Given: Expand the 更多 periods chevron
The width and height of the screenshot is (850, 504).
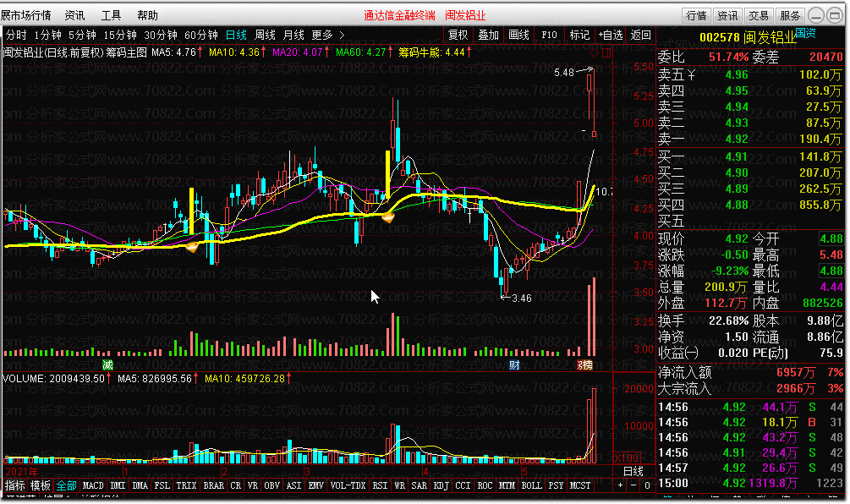Looking at the screenshot, I should coord(342,36).
